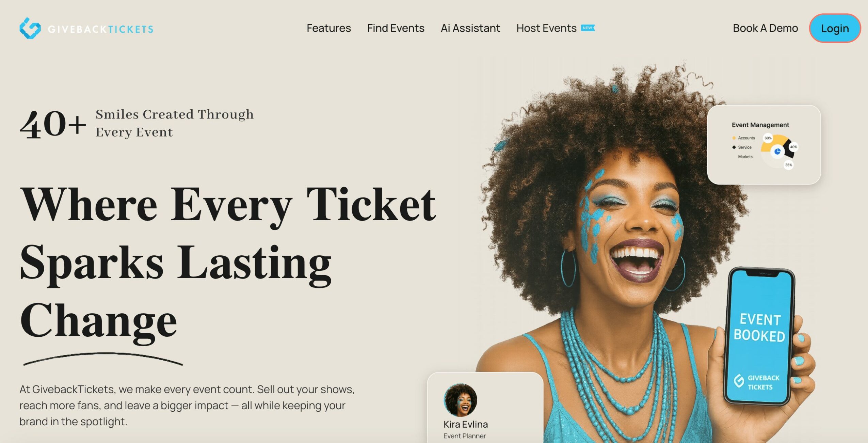Click the pie chart in Event Management card
868x443 pixels.
779,151
